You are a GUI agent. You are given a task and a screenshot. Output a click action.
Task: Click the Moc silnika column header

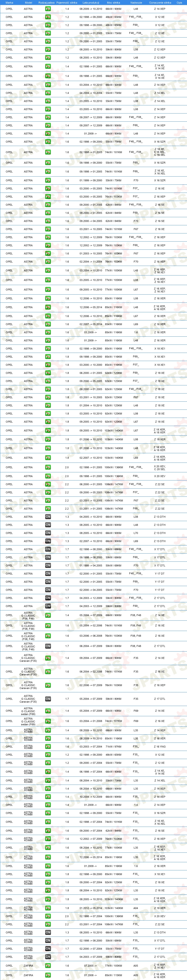(x=114, y=2)
